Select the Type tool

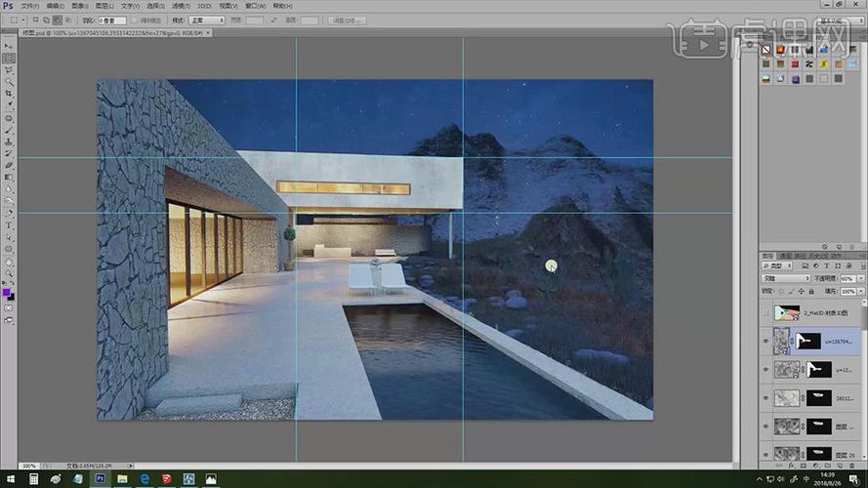click(x=9, y=225)
